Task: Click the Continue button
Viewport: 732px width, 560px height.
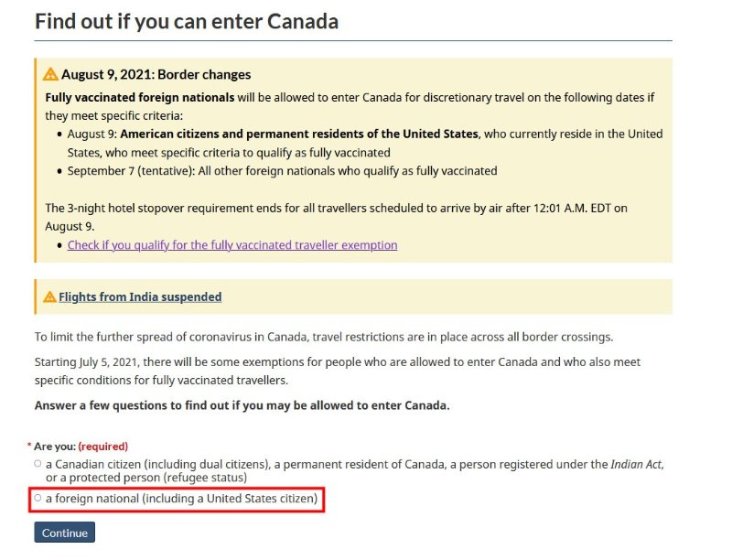Action: coord(64,533)
